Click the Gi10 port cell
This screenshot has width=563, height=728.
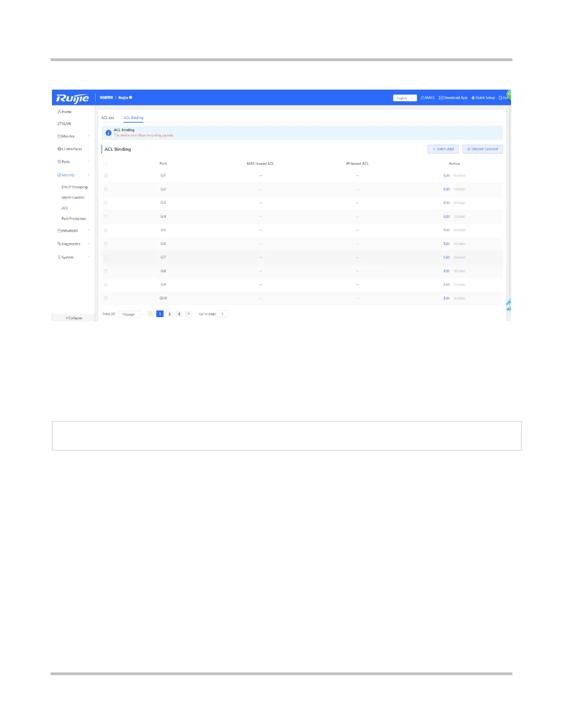pyautogui.click(x=163, y=298)
